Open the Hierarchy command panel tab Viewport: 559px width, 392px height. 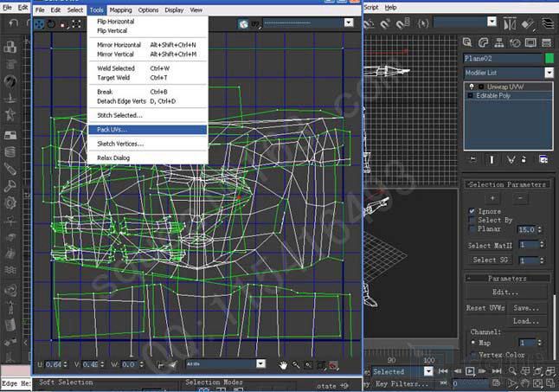coord(499,42)
